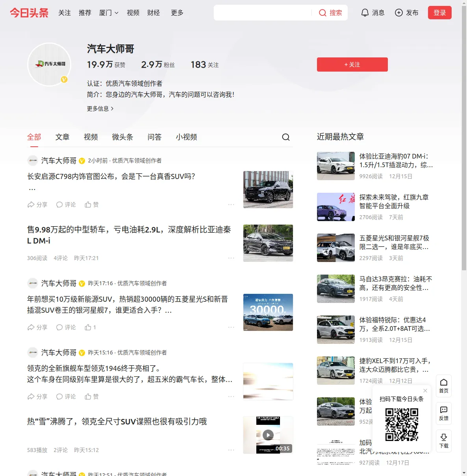Viewport: 467px width, 476px height.
Task: Like the 五菱星光S post with 1 like
Action: coord(91,327)
